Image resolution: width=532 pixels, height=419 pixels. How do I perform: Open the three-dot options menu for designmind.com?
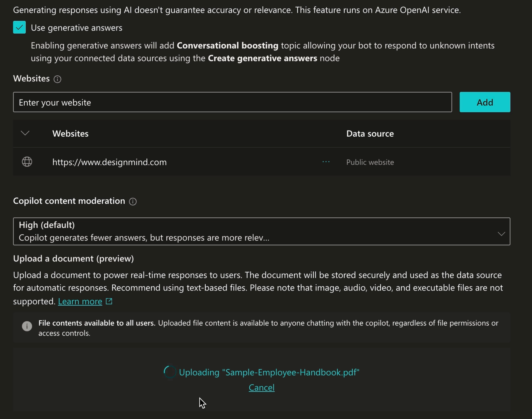click(x=326, y=162)
